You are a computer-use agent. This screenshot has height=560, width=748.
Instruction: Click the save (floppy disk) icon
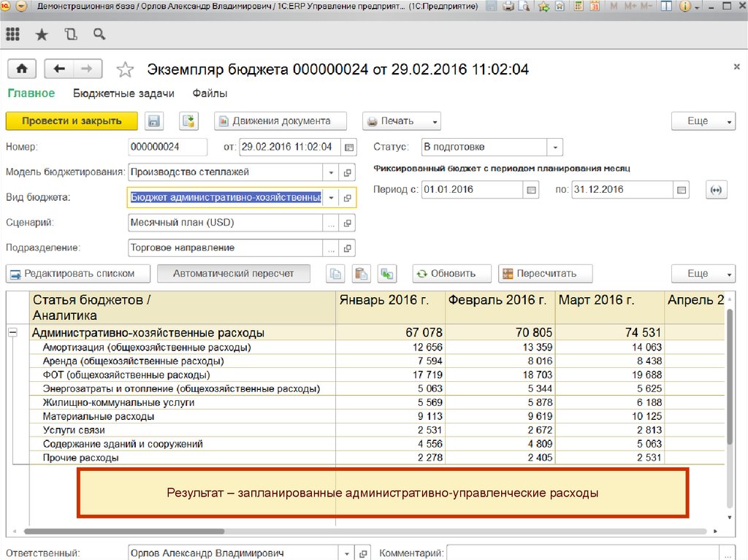[x=154, y=121]
